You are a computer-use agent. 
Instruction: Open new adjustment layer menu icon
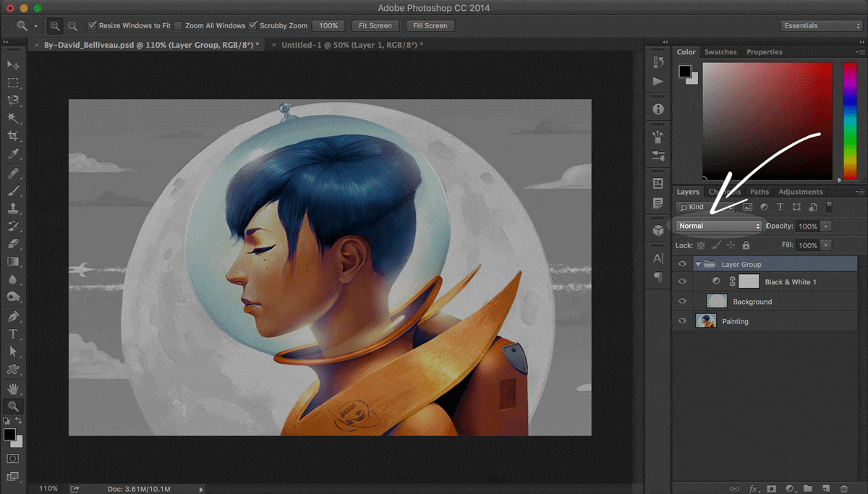point(789,489)
